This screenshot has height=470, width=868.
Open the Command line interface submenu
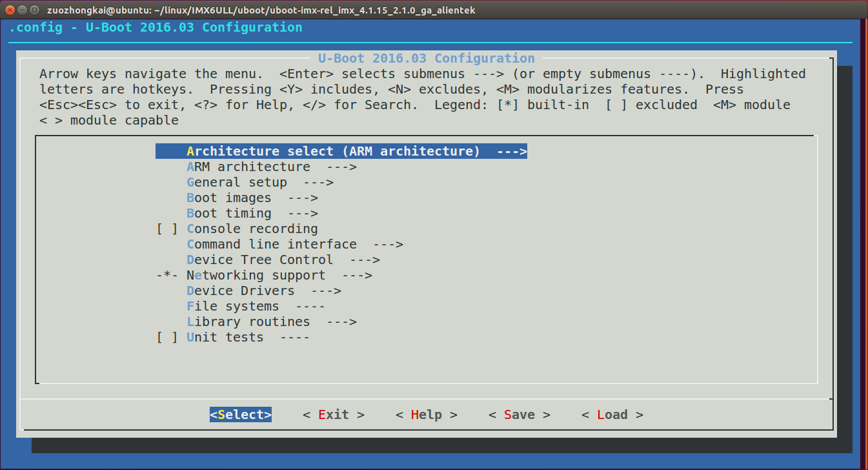tap(295, 244)
